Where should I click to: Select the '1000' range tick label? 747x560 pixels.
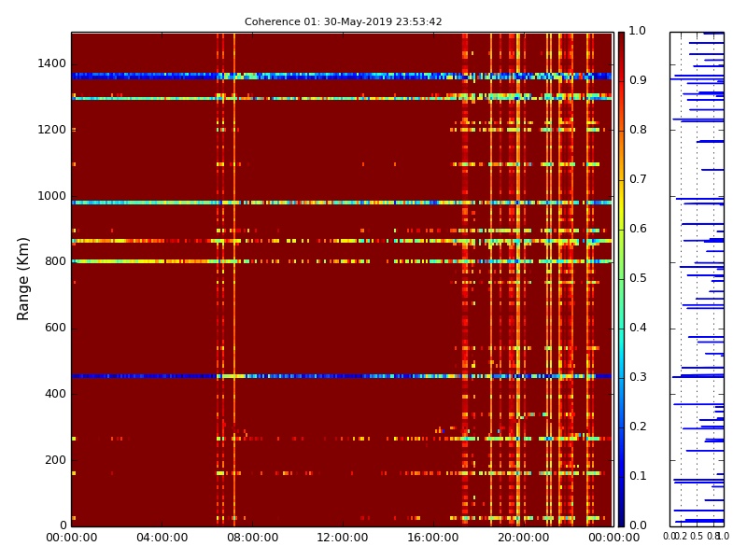[x=52, y=196]
